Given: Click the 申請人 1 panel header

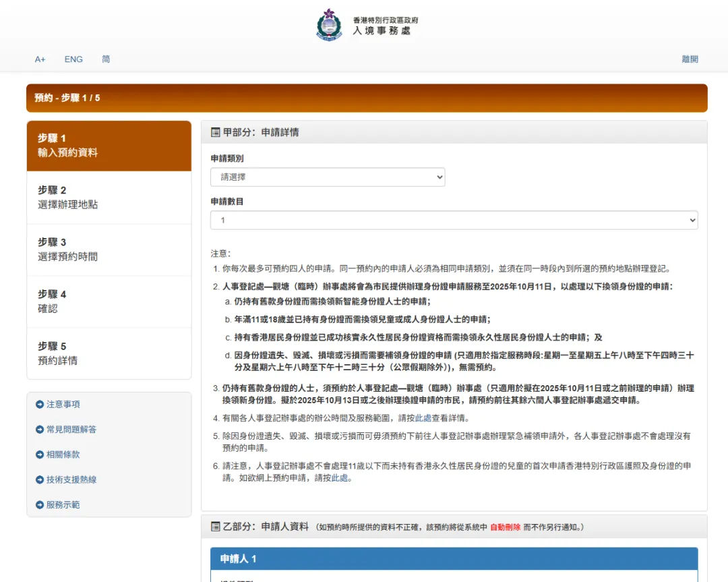Looking at the screenshot, I should click(454, 559).
